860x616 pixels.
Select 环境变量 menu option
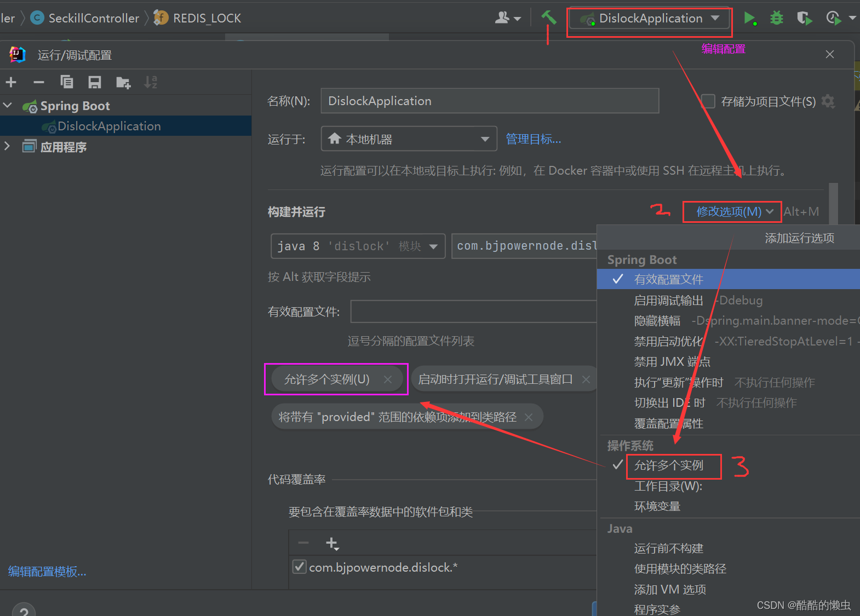728,506
